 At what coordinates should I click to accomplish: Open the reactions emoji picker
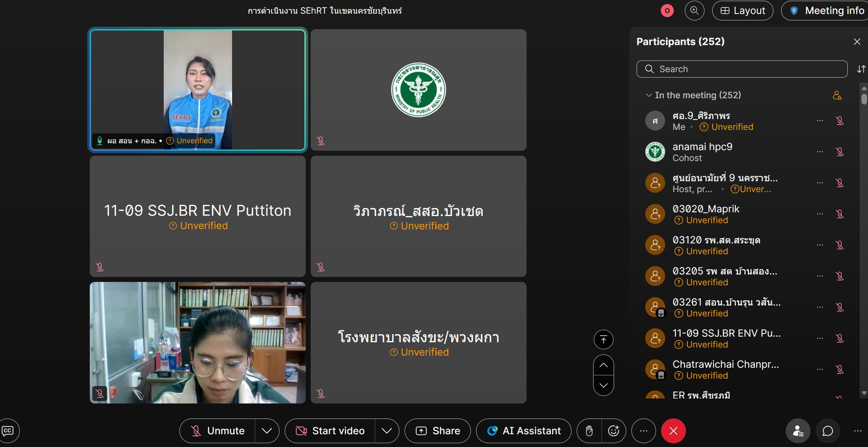[614, 431]
